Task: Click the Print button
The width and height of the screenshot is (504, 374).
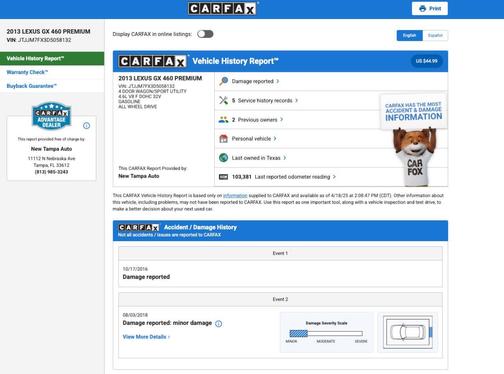Action: 430,9
